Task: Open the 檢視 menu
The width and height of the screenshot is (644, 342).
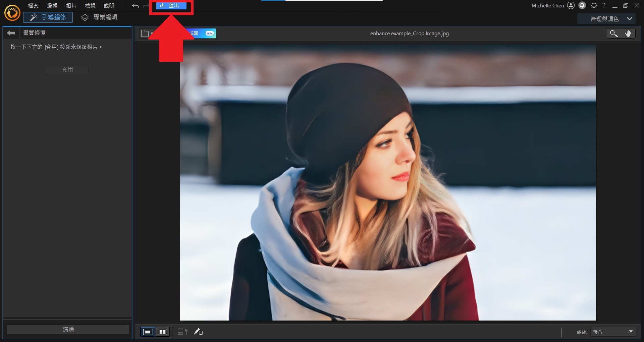Action: coord(90,6)
